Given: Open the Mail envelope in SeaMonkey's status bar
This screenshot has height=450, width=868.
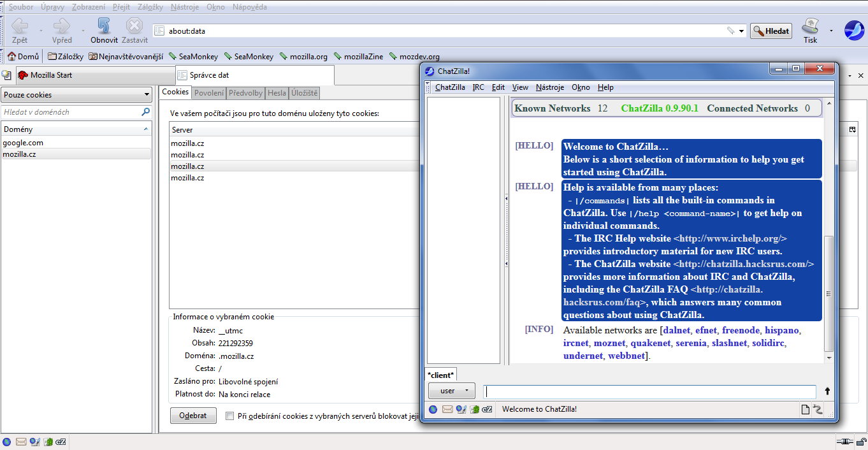Looking at the screenshot, I should click(x=21, y=442).
